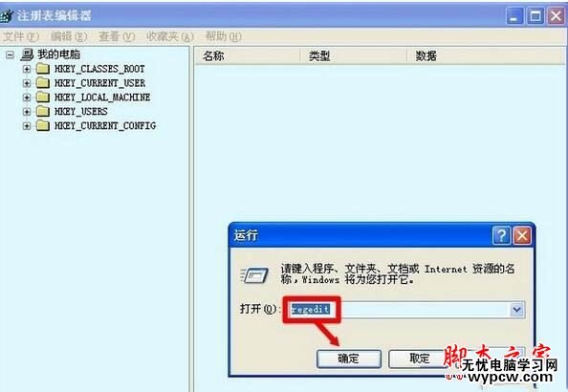Select the HKEY_USERS folder icon

tap(43, 111)
